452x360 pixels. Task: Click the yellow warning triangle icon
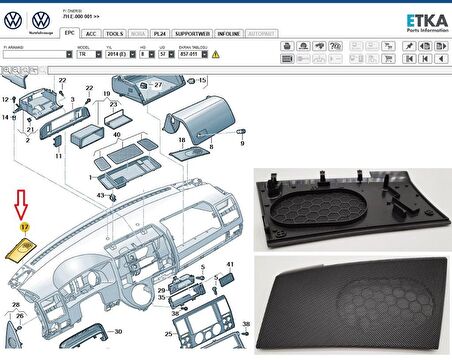point(216,54)
